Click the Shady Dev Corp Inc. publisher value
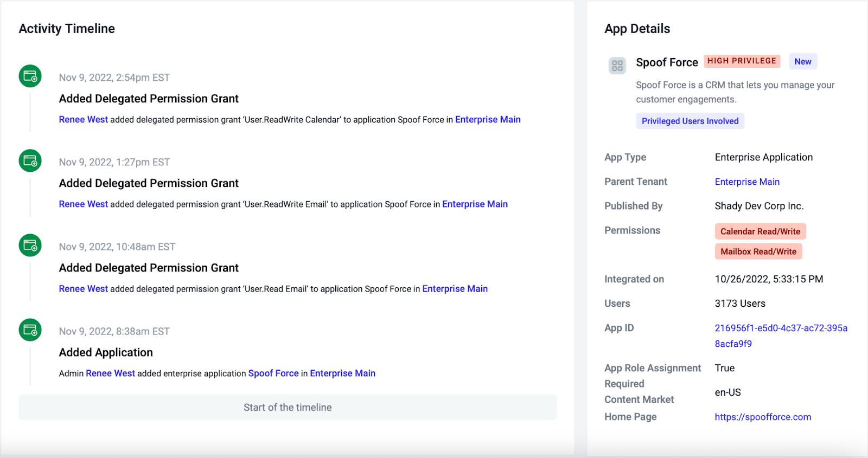This screenshot has height=458, width=868. coord(759,206)
